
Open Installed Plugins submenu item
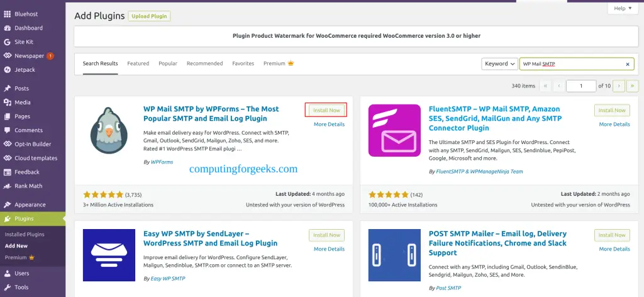click(25, 234)
